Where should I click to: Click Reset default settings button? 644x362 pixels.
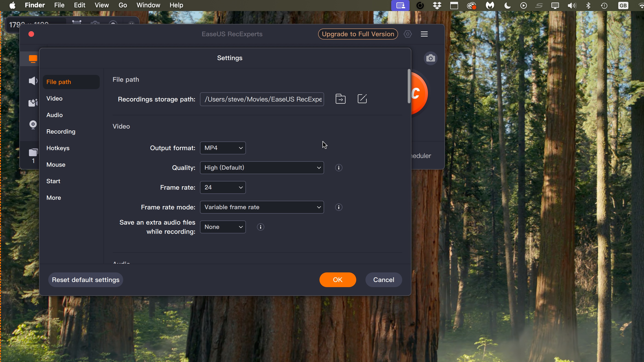click(x=85, y=280)
